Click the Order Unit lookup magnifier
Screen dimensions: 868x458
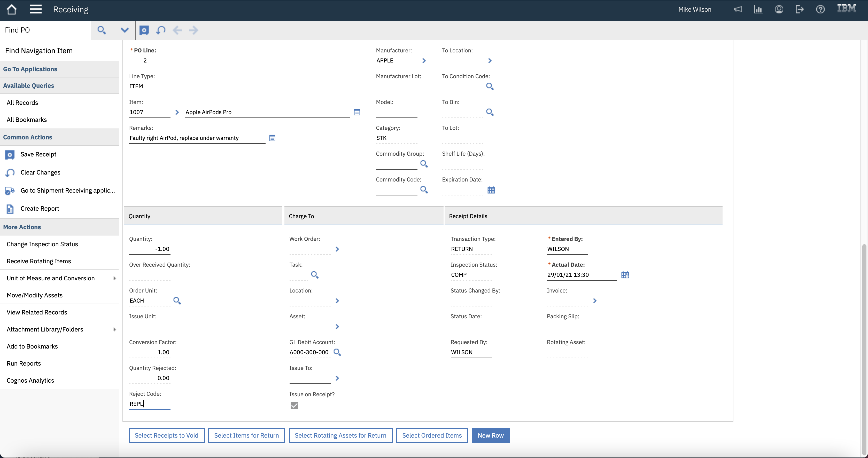click(177, 301)
